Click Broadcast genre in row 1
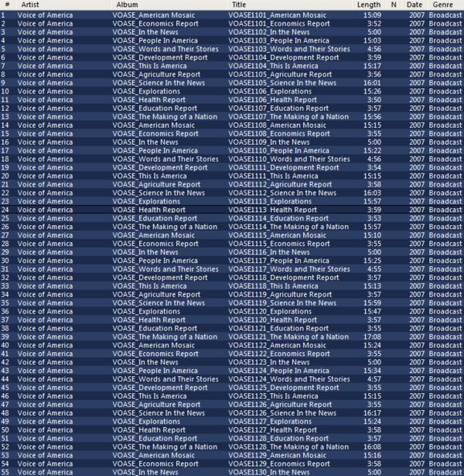This screenshot has width=464, height=476. pyautogui.click(x=445, y=15)
